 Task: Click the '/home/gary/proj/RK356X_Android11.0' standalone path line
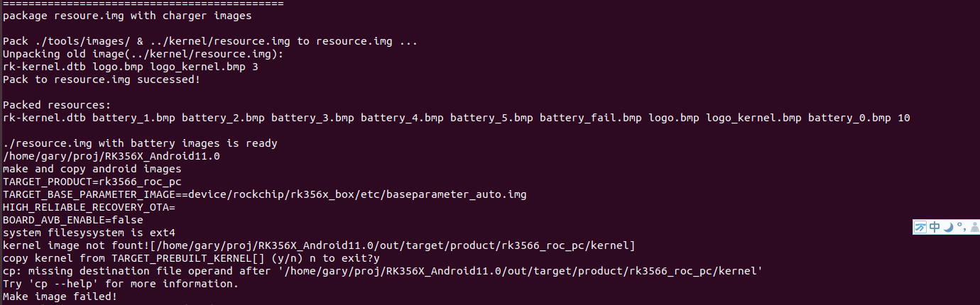[111, 156]
